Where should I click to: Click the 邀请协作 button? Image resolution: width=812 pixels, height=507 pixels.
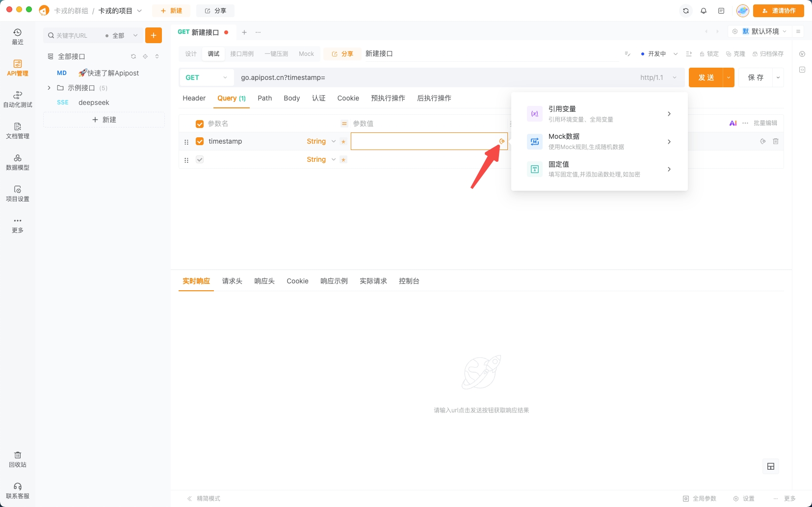tap(779, 11)
